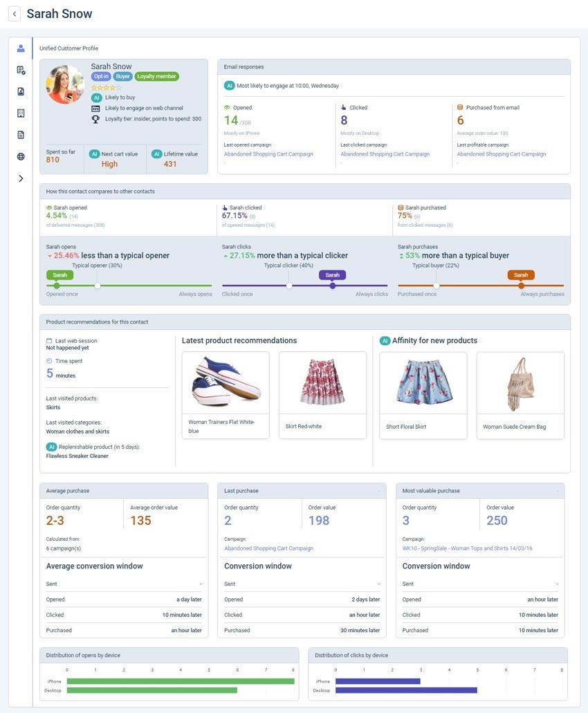Open the checklist document icon in sidebar
Screen dimensions: 588x713
(21, 70)
